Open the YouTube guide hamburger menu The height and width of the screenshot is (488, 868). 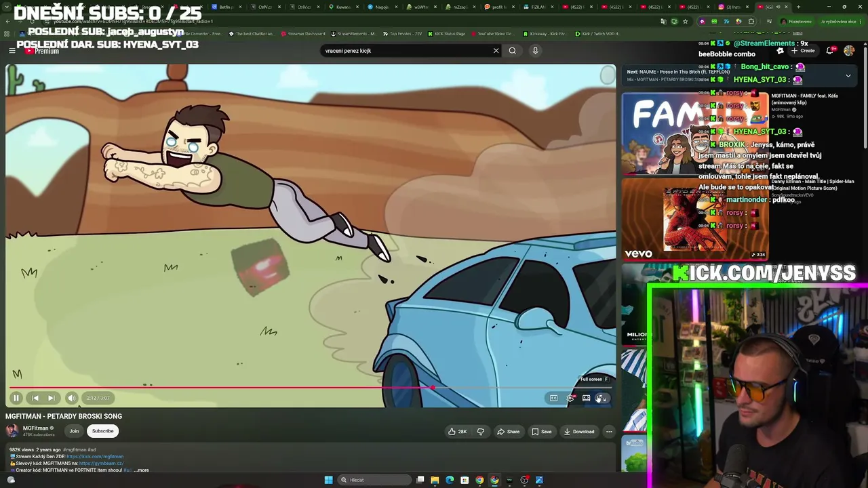pos(12,51)
